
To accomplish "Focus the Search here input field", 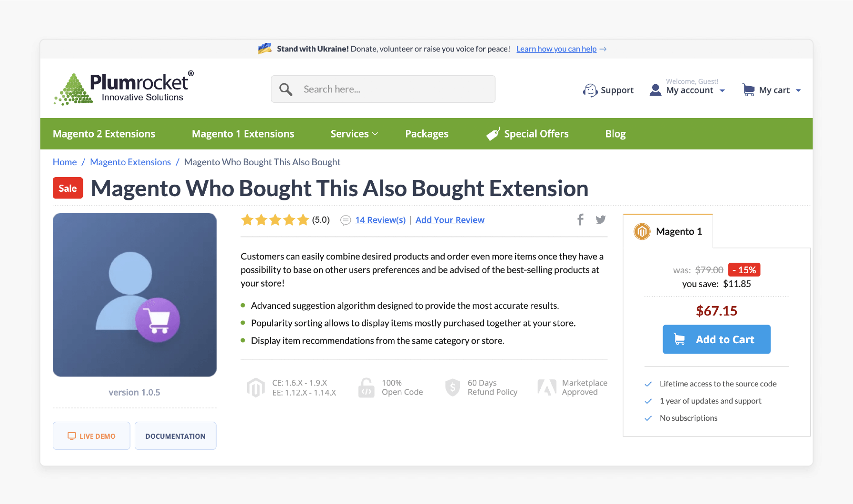I will pos(383,89).
